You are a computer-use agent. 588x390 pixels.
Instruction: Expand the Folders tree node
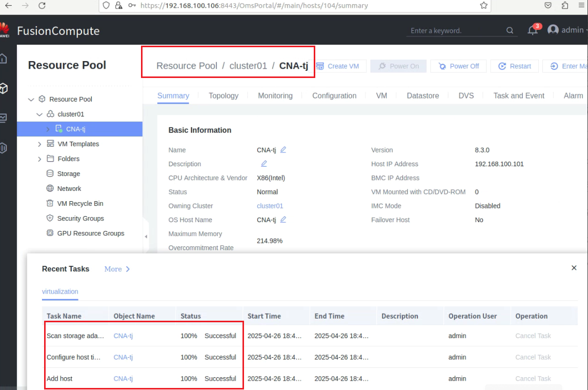[x=39, y=159]
